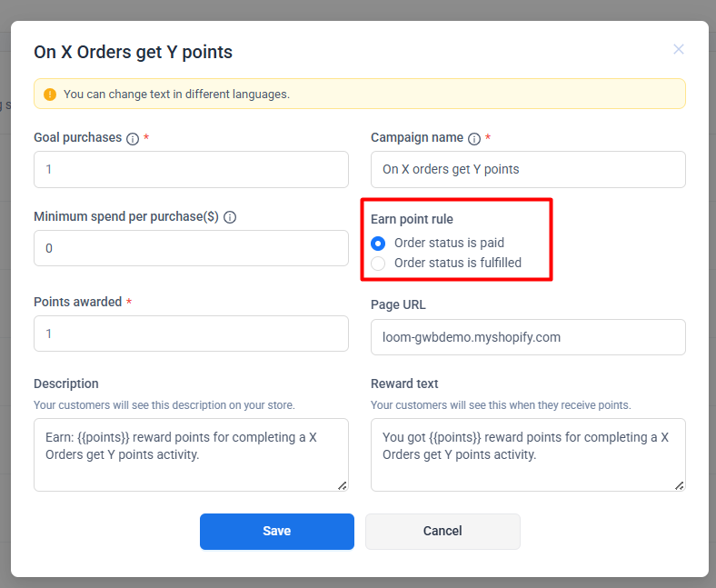Click info icon beside Goal purchases
Screen dimensions: 716x588
coord(133,139)
